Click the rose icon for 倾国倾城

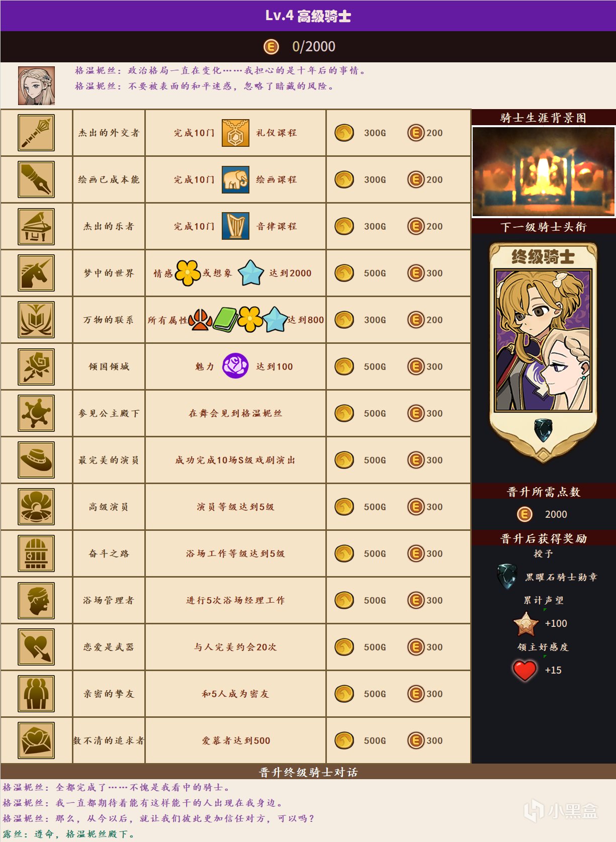tap(36, 366)
